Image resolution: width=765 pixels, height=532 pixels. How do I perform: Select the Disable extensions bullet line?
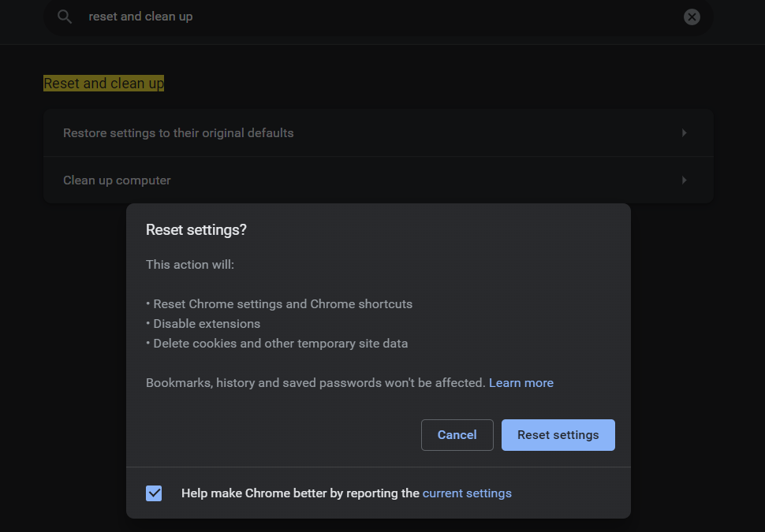coord(203,324)
